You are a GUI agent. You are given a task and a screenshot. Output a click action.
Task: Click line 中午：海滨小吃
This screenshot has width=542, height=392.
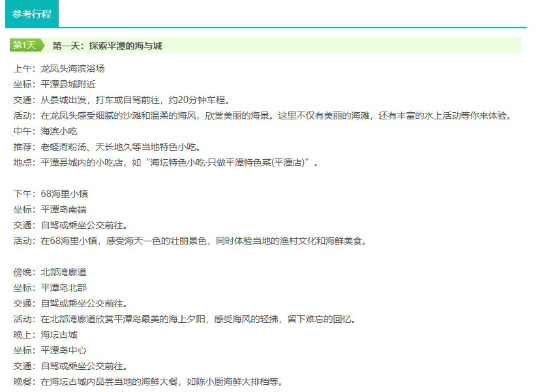pyautogui.click(x=45, y=131)
